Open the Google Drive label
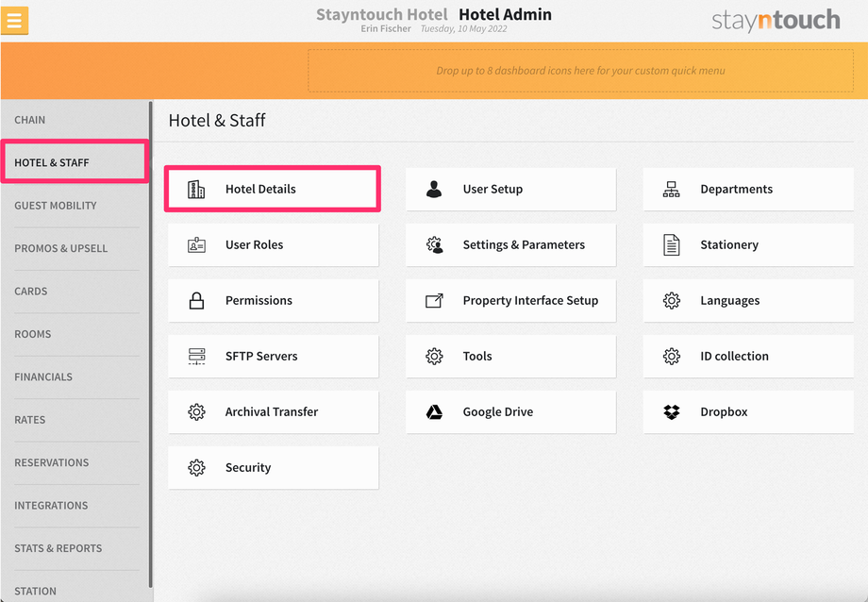 point(497,412)
